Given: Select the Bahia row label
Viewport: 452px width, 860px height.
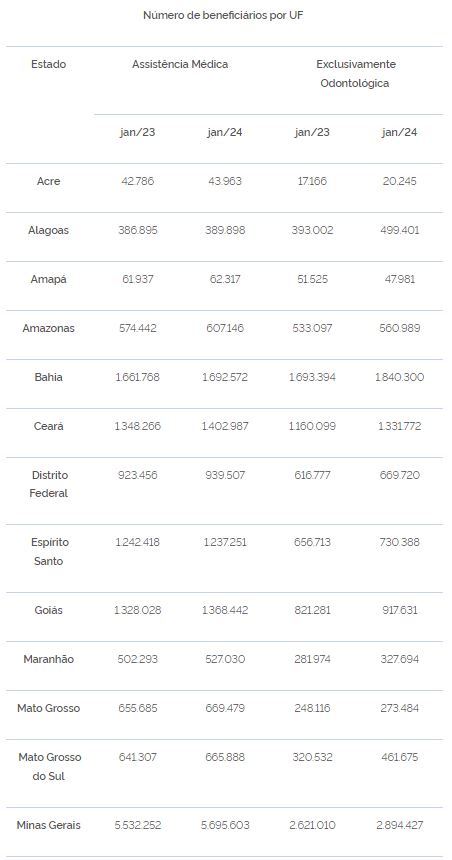Looking at the screenshot, I should 48,377.
